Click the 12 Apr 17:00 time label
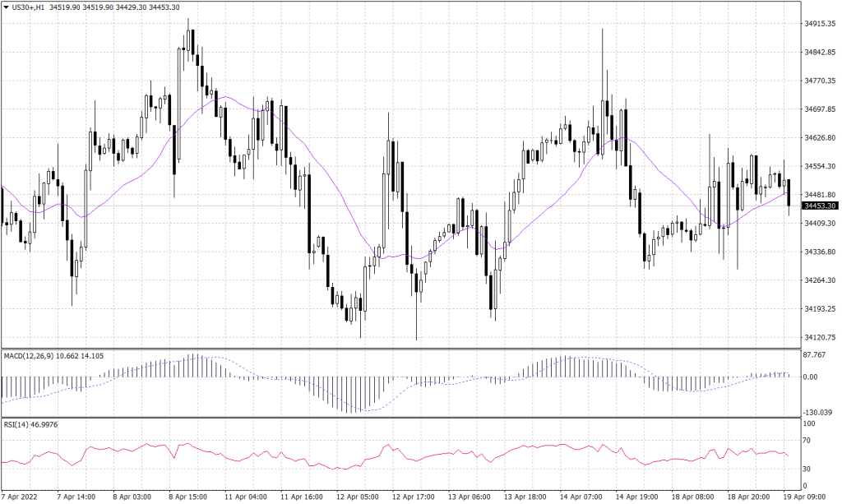 coord(413,497)
